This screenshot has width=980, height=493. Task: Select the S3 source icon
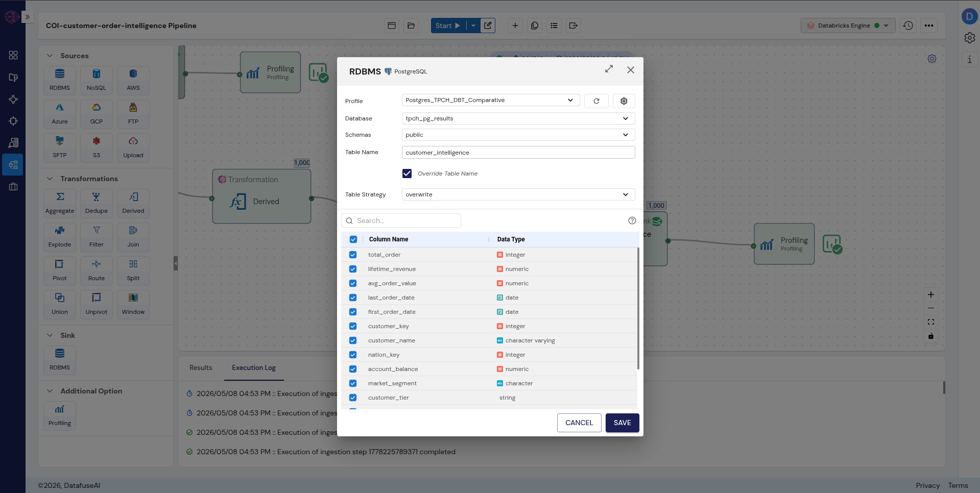tap(97, 147)
